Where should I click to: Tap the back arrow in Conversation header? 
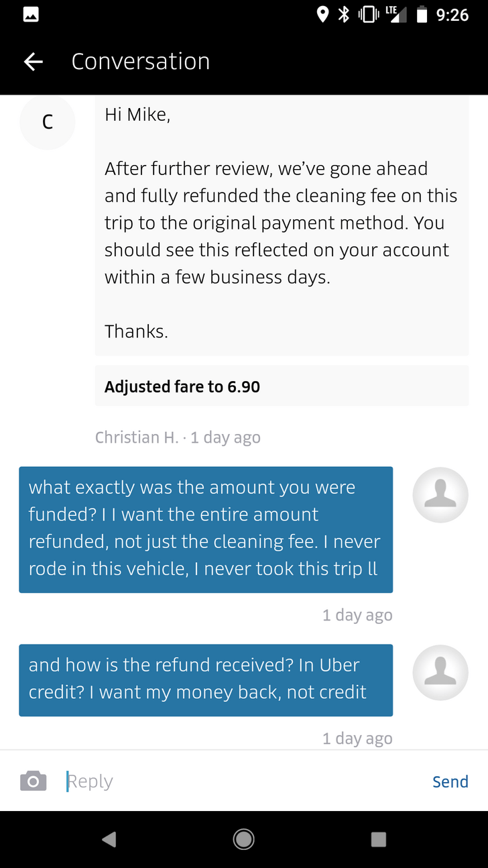tap(33, 62)
